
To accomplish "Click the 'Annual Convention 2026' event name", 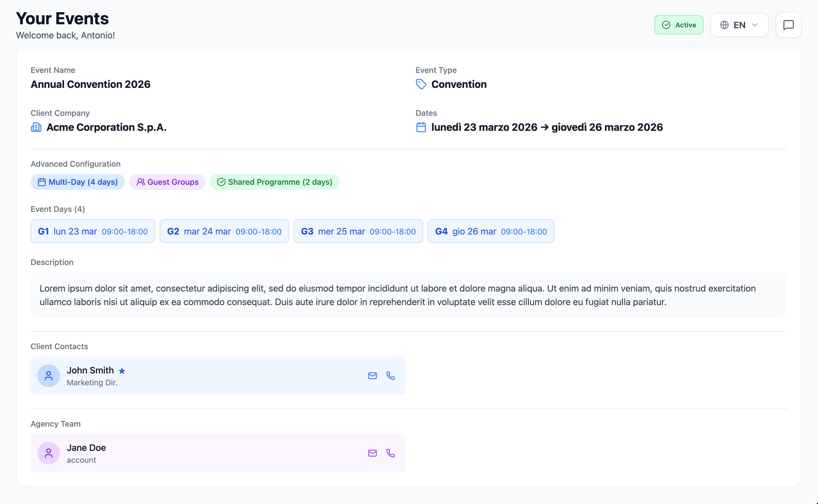I will (90, 84).
